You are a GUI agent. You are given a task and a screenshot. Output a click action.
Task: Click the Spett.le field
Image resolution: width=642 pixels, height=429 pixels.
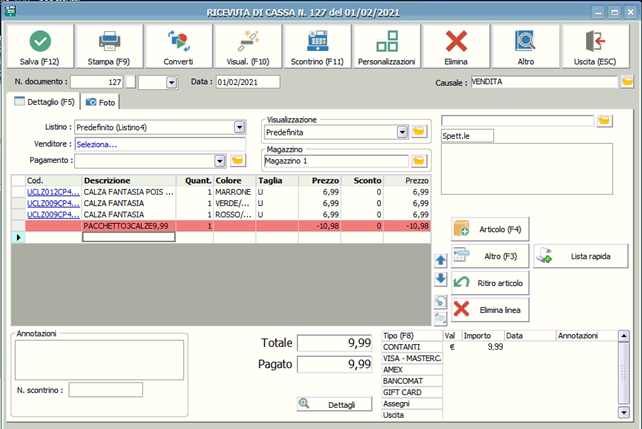click(467, 136)
